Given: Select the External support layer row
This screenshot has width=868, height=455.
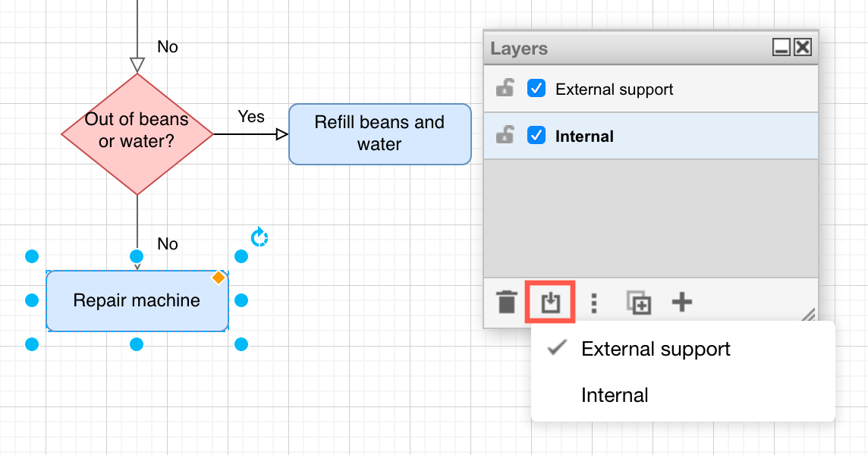Looking at the screenshot, I should 650,89.
